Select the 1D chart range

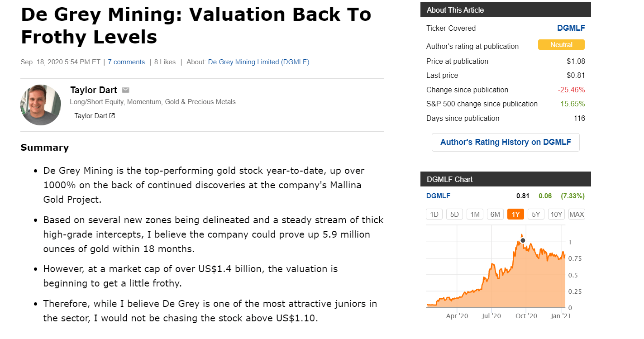click(434, 214)
